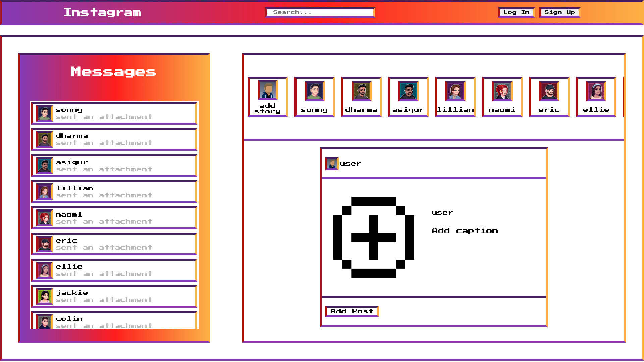Open lillian's story avatar
The width and height of the screenshot is (644, 362).
coord(455,91)
